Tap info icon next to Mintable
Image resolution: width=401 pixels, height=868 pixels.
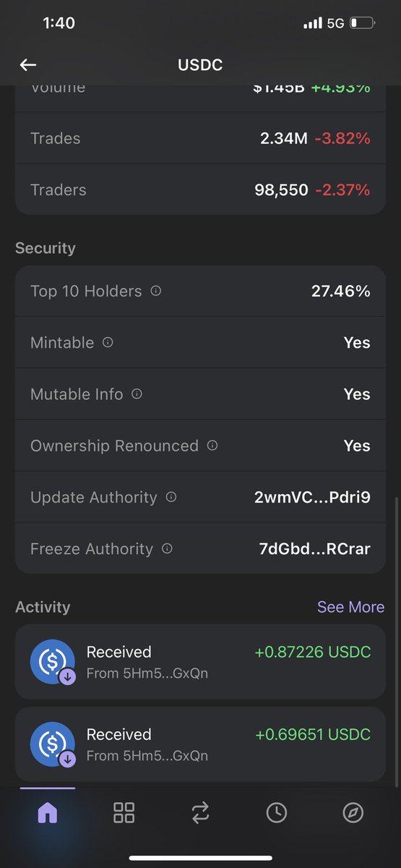pyautogui.click(x=108, y=342)
